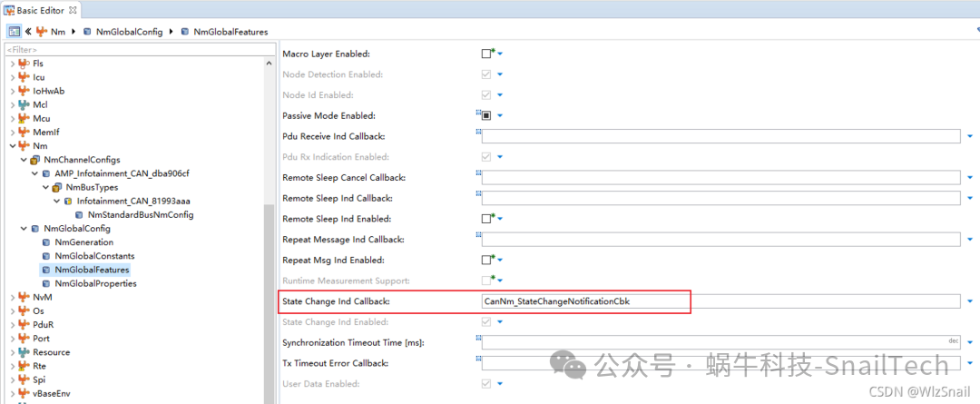The image size is (980, 404).
Task: Click the NmChannelConfigs container icon
Action: [x=35, y=160]
